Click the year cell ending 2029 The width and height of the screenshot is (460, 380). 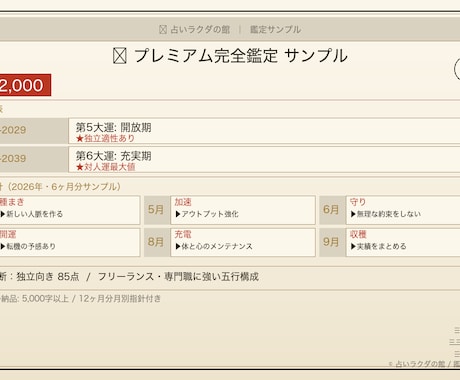click(33, 131)
